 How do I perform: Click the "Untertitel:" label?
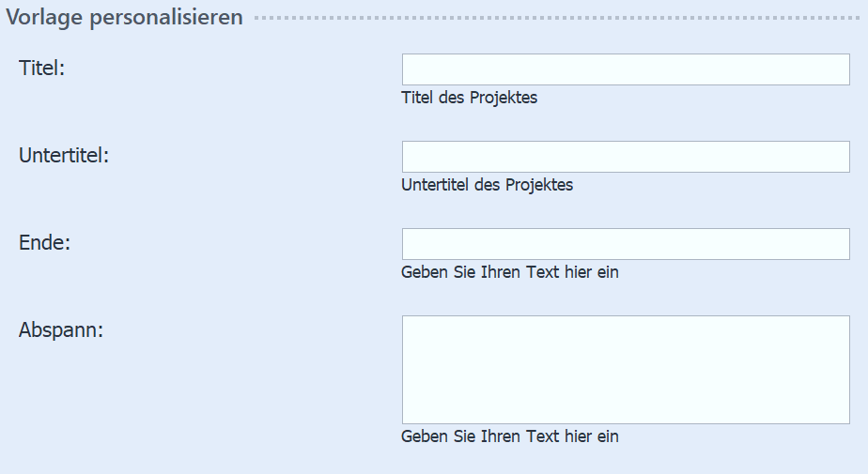[64, 155]
